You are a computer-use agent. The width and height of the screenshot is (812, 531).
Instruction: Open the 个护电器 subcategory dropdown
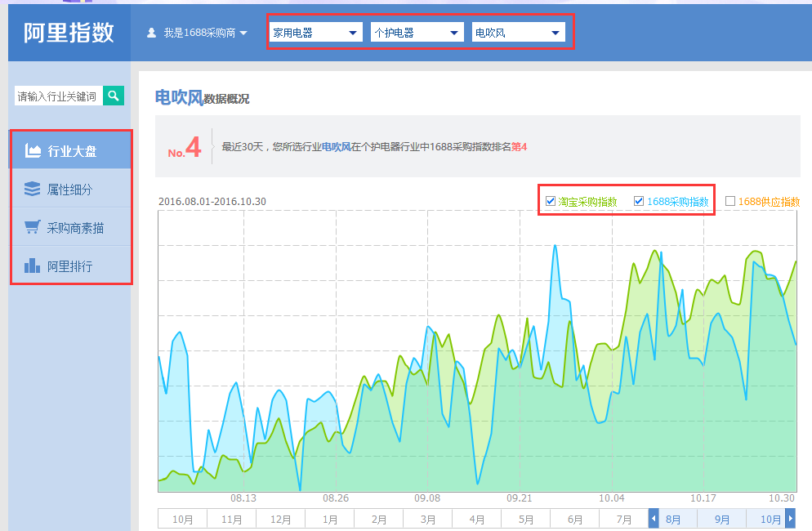(417, 33)
